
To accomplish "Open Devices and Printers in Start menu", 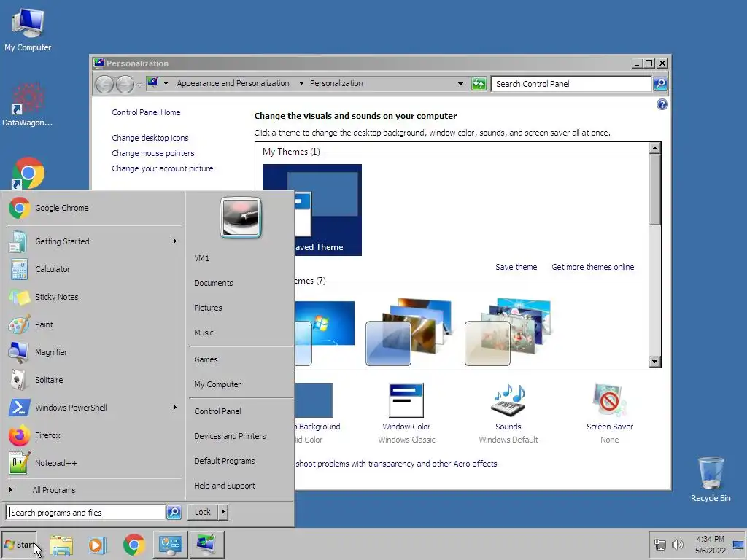I will click(x=230, y=436).
